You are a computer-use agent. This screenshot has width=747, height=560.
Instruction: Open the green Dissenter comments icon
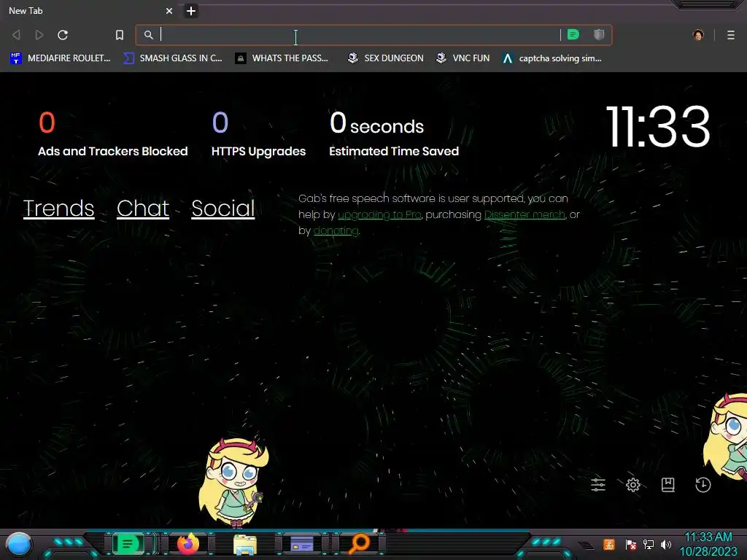coord(573,34)
